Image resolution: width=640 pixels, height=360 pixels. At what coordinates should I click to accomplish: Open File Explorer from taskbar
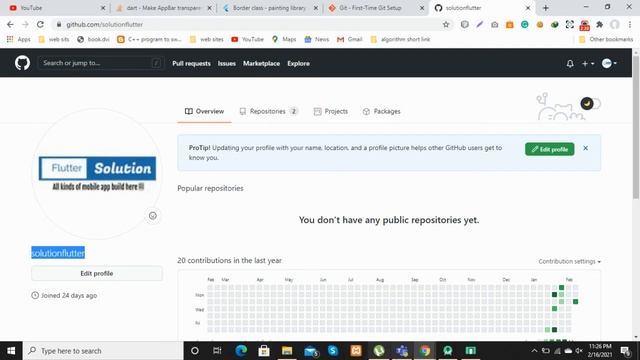point(287,351)
